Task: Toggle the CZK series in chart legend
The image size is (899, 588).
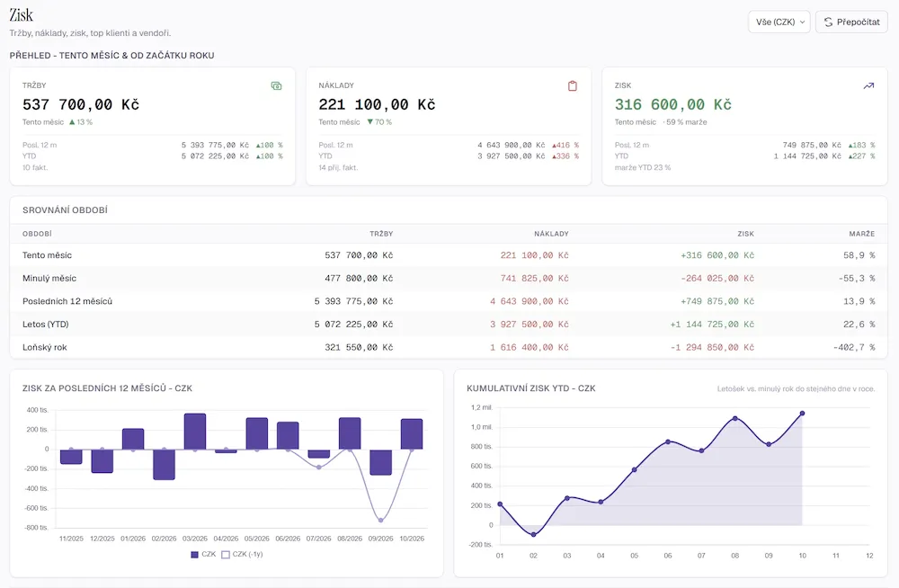Action: pyautogui.click(x=203, y=554)
